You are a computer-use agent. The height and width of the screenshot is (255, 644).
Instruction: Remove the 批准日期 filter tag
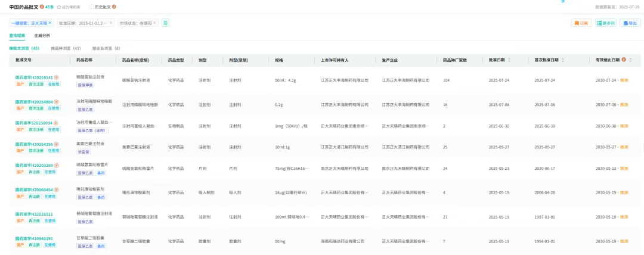(x=110, y=23)
